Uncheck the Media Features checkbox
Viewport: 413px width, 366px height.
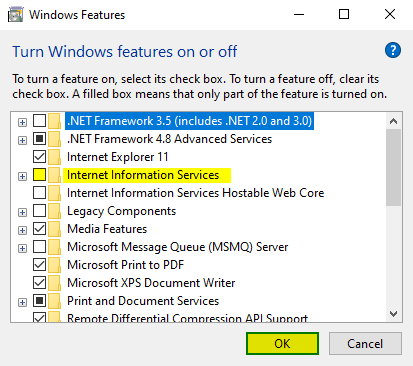click(x=39, y=229)
